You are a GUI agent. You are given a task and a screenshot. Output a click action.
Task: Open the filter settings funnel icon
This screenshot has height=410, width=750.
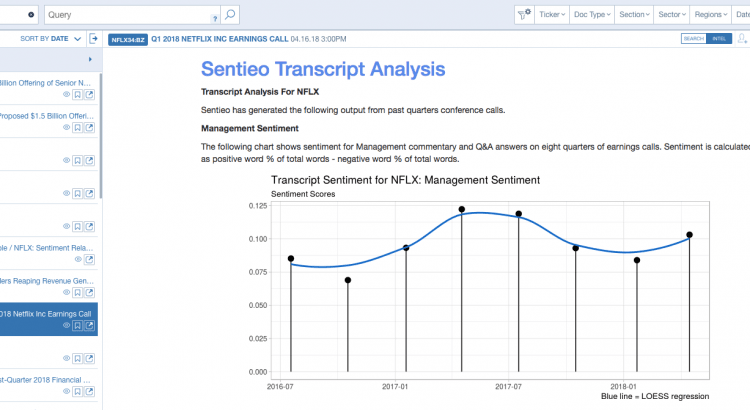pos(524,15)
